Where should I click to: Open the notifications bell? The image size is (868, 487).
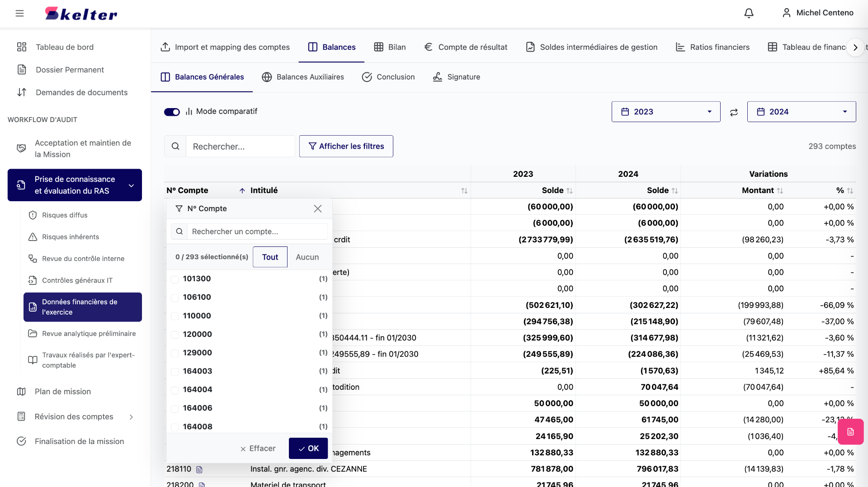749,13
